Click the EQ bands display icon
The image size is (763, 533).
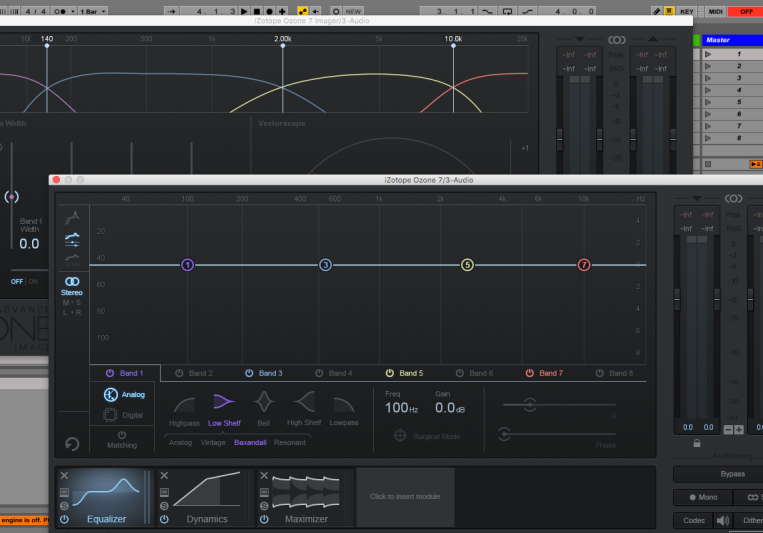tap(72, 239)
